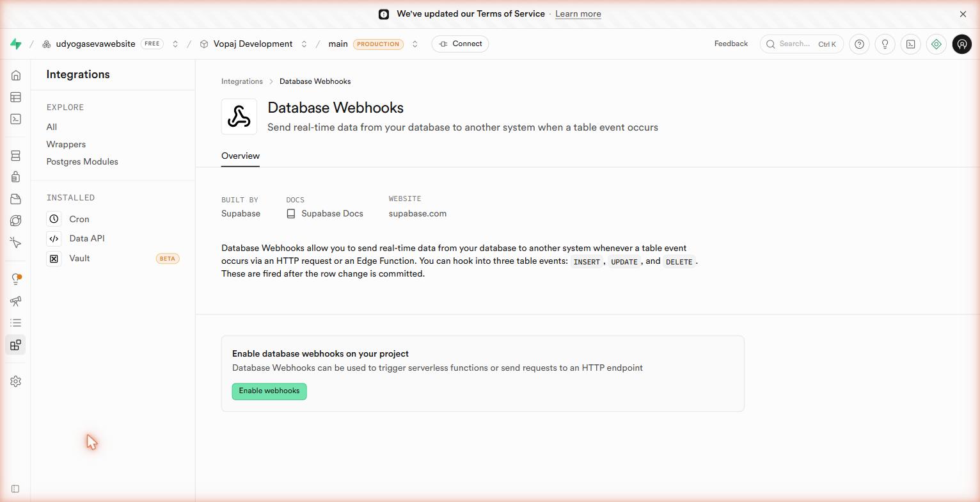
Task: Click the Enable webhooks button
Action: [269, 391]
